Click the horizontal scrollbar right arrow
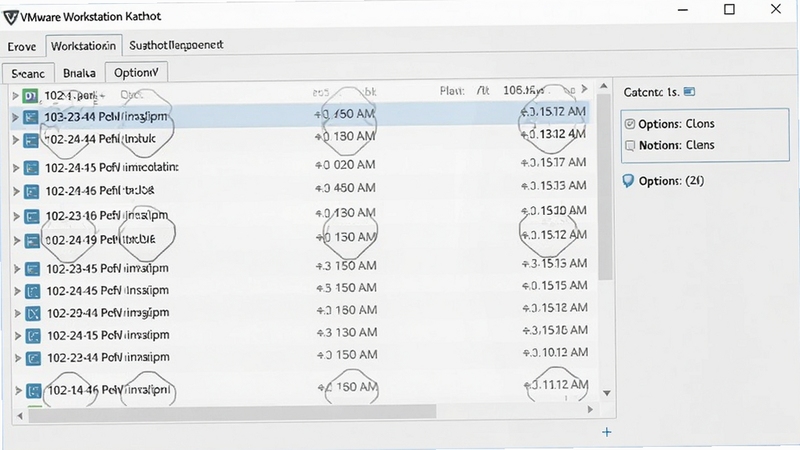 pyautogui.click(x=590, y=409)
